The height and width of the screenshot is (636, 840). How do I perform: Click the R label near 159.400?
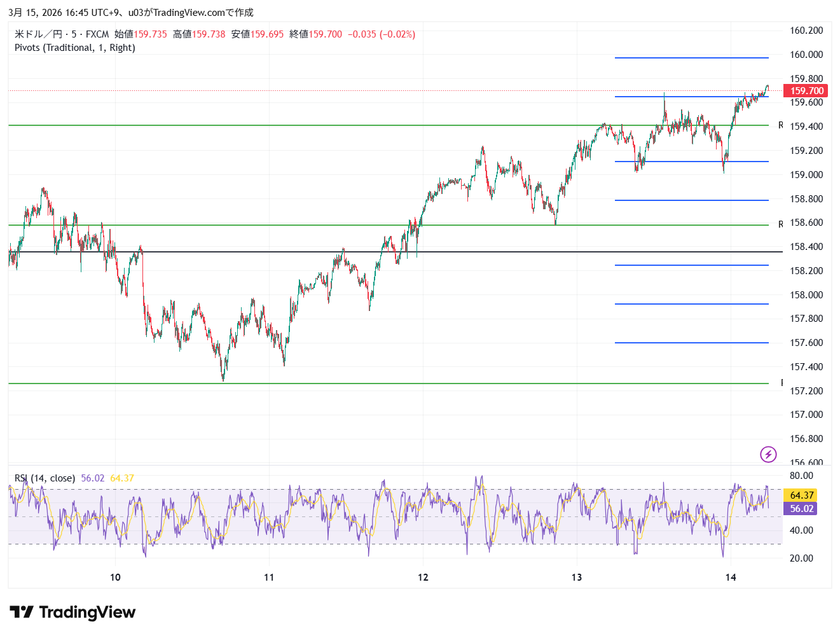tap(781, 125)
